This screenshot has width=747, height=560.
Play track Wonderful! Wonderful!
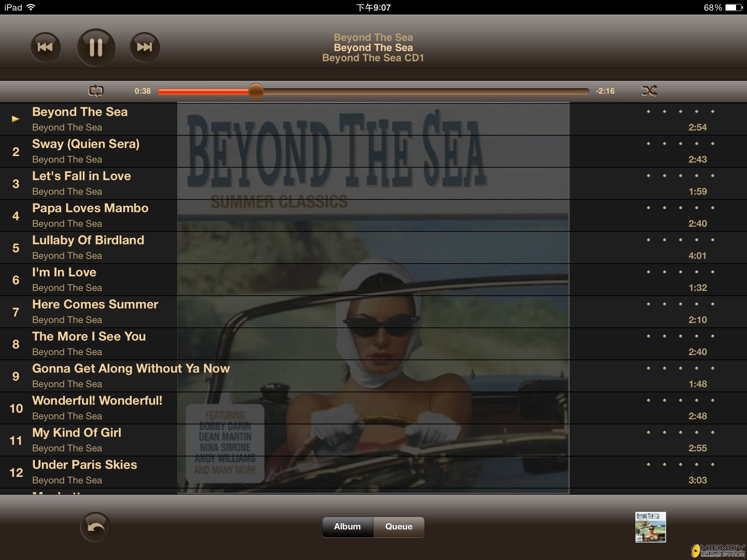[x=373, y=408]
